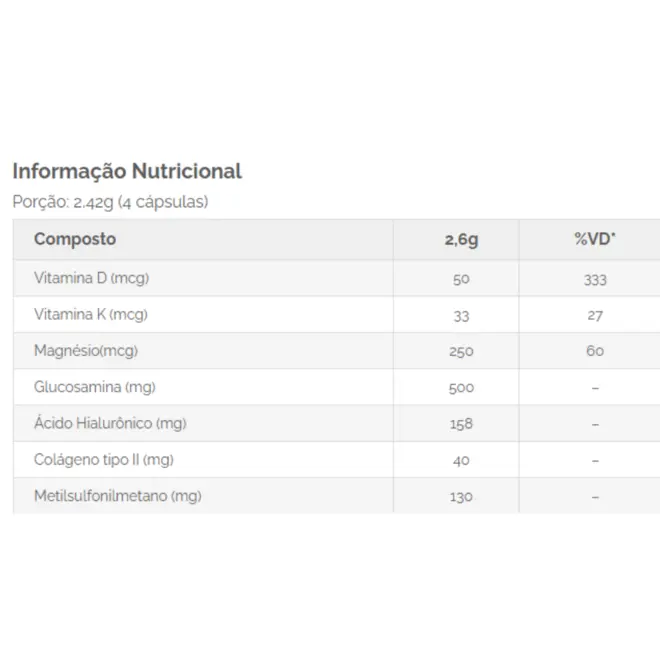Viewport: 660px width, 660px height.
Task: Click the 333 daily value cell
Action: click(x=595, y=280)
